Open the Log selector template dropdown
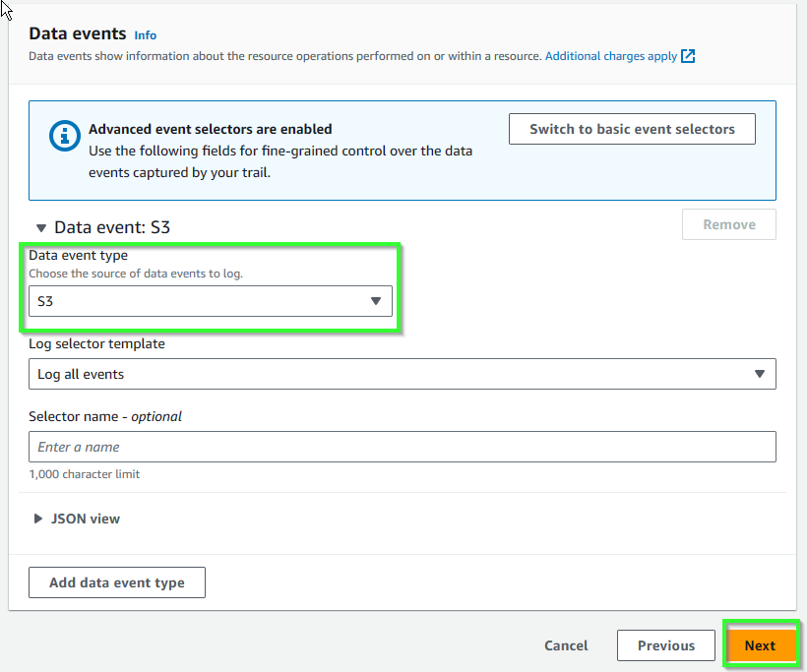 [x=403, y=374]
